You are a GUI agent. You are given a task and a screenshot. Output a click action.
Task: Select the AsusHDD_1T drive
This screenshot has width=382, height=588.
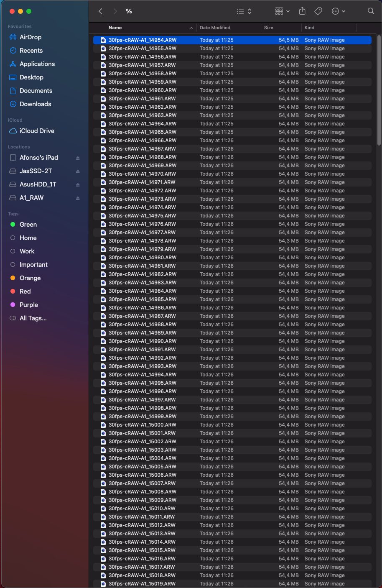(x=38, y=184)
